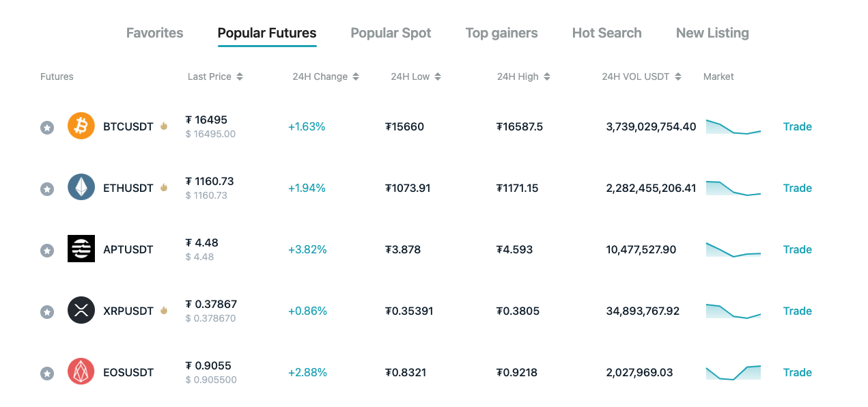
Task: Click the flame icon beside BTCUSDT
Action: point(164,126)
